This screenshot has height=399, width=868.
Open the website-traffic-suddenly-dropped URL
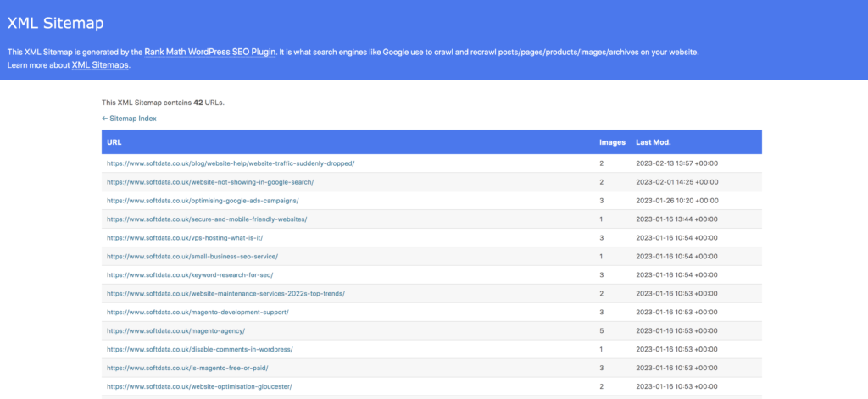tap(231, 163)
